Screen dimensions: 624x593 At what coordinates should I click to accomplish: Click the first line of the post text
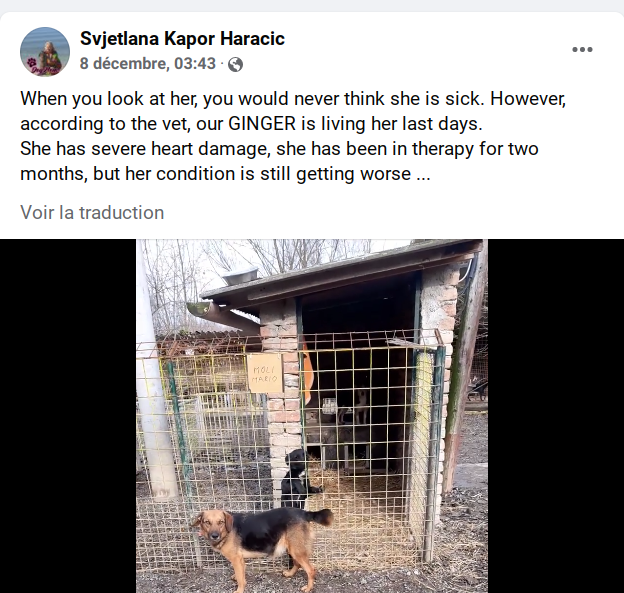coord(293,99)
